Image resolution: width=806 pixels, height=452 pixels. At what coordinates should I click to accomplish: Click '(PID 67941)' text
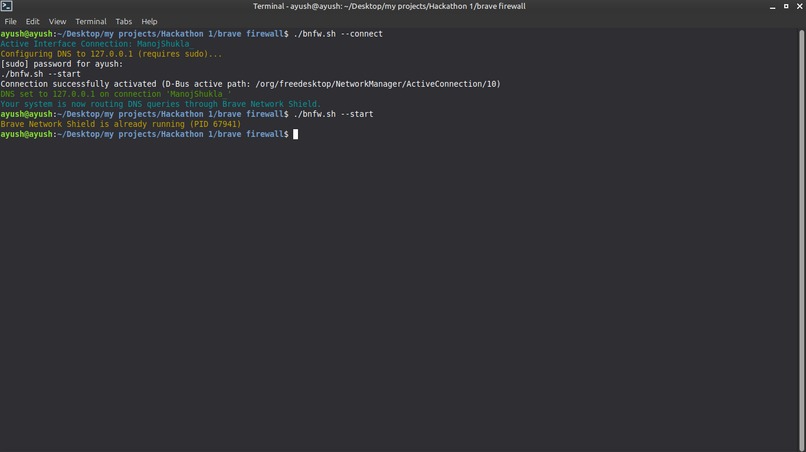pos(215,124)
